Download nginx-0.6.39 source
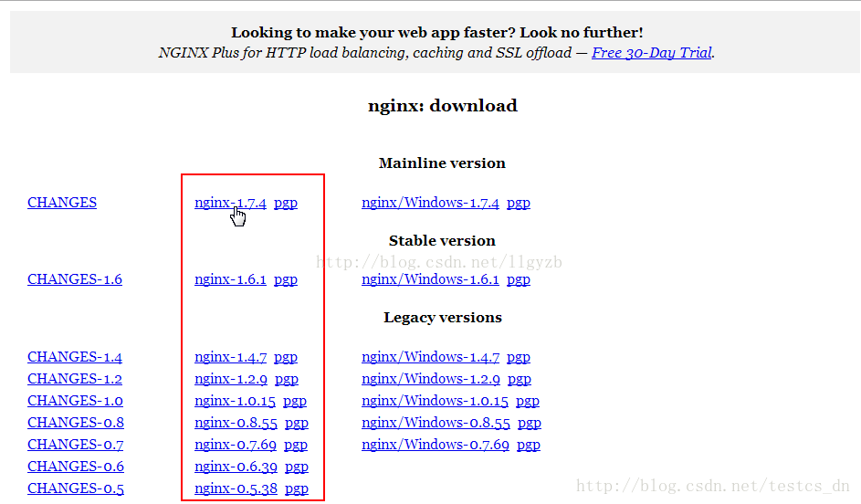The width and height of the screenshot is (861, 504). [x=236, y=467]
